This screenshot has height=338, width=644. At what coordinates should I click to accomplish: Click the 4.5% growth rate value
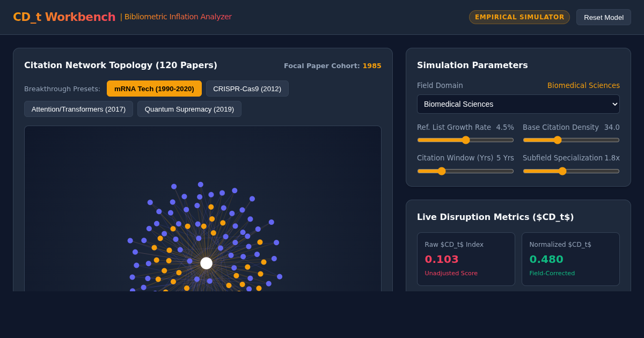(505, 127)
